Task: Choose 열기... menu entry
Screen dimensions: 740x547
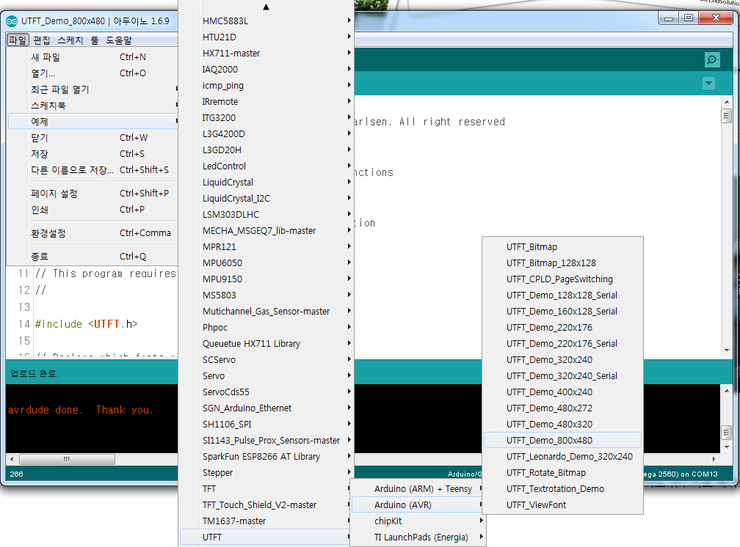Action: pos(93,73)
